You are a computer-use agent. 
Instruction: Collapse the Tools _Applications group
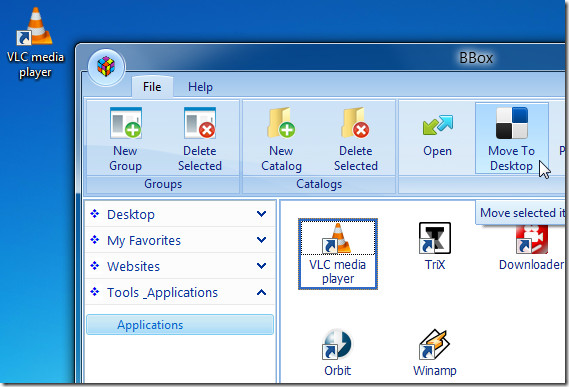tap(261, 292)
